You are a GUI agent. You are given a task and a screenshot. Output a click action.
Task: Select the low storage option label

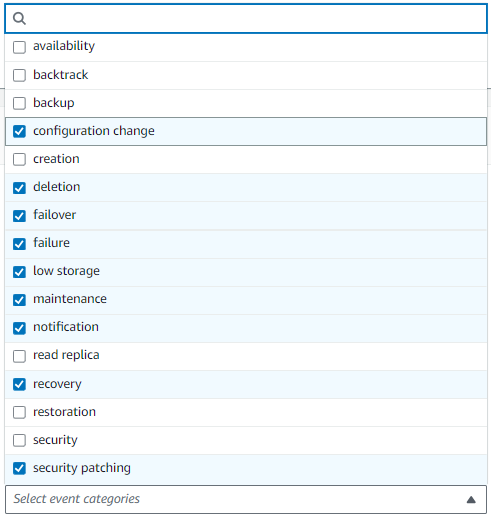[x=66, y=271]
